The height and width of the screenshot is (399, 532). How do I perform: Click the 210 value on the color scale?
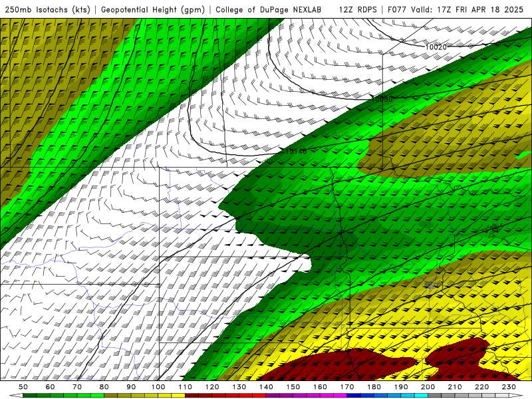tap(455, 387)
